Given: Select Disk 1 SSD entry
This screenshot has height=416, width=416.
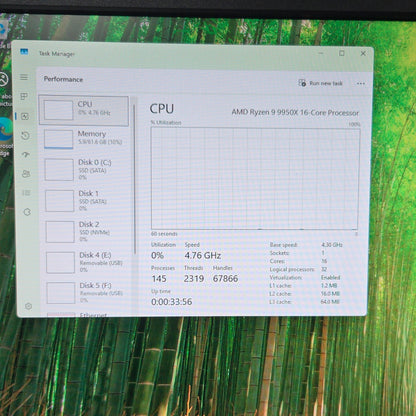Looking at the screenshot, I should pyautogui.click(x=87, y=200).
